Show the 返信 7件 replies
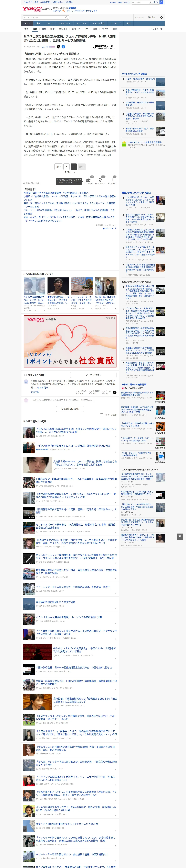This screenshot has width=186, height=868. click(x=35, y=392)
